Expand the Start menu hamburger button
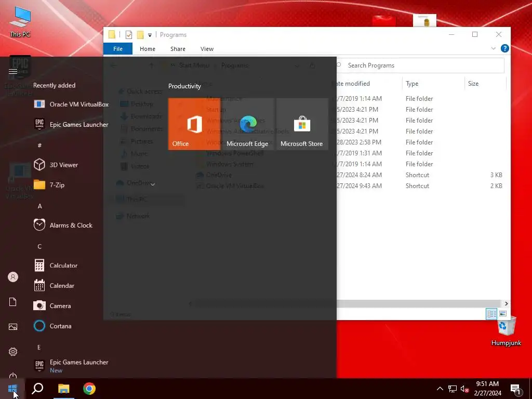The image size is (532, 399). [13, 71]
